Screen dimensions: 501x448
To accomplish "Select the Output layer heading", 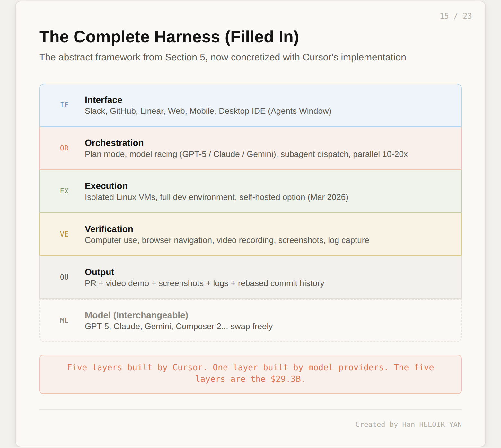I will 99,272.
